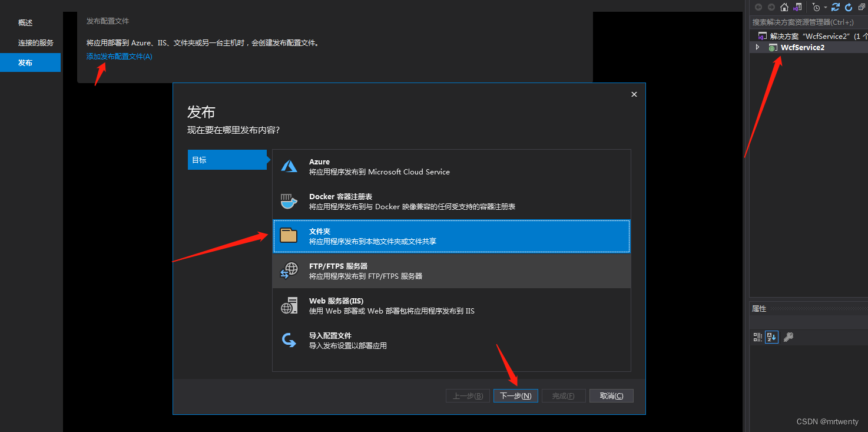This screenshot has height=432, width=868.
Task: Click the 发布 dialog title text
Action: (201, 112)
